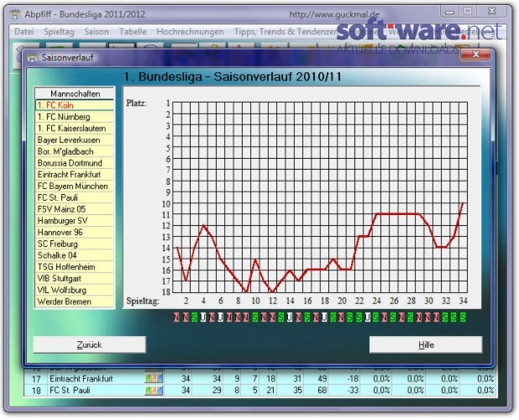Open the Spieltag menu

tap(59, 32)
